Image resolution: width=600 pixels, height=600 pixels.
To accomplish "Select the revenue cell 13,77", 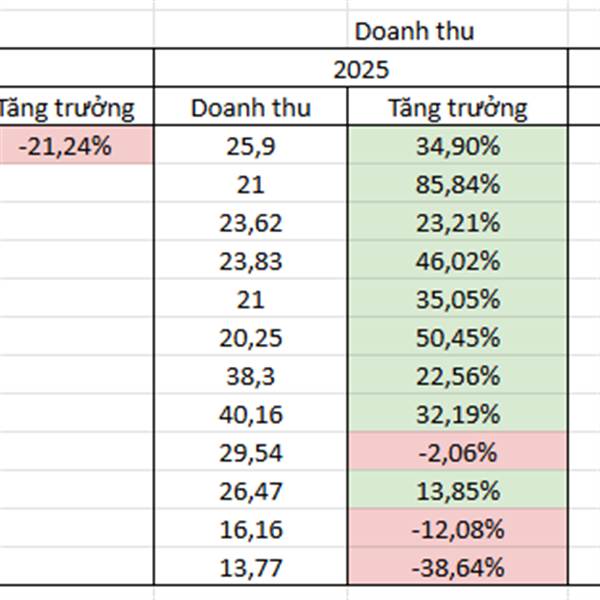I will pyautogui.click(x=251, y=566).
